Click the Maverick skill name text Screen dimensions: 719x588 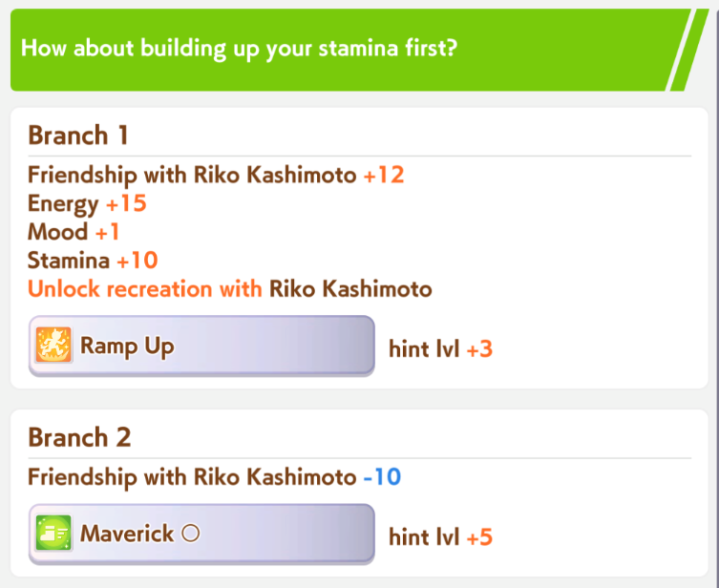point(127,534)
